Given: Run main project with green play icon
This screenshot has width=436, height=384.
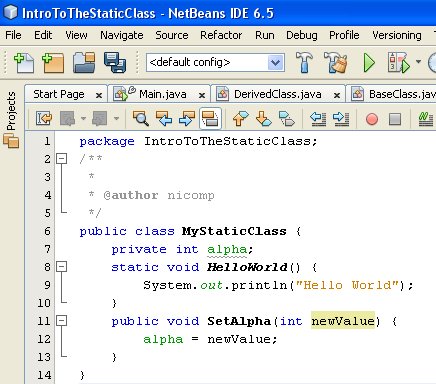Looking at the screenshot, I should coord(369,63).
